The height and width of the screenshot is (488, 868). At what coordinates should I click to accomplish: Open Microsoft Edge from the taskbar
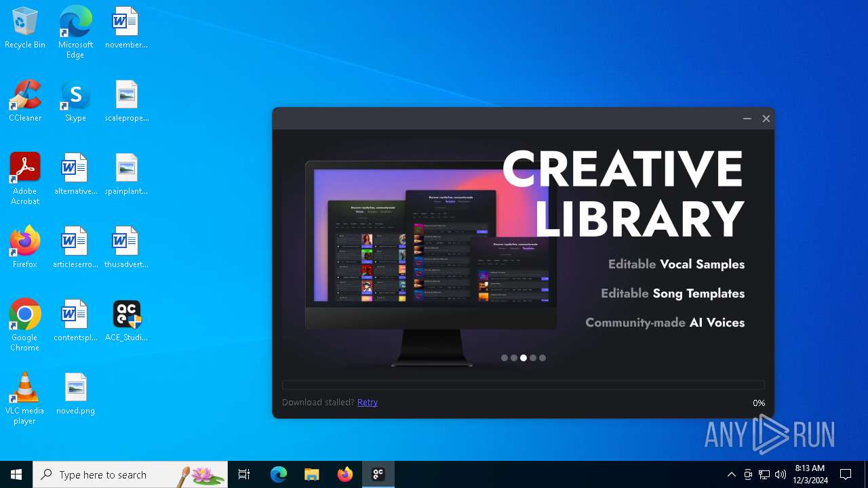coord(279,474)
